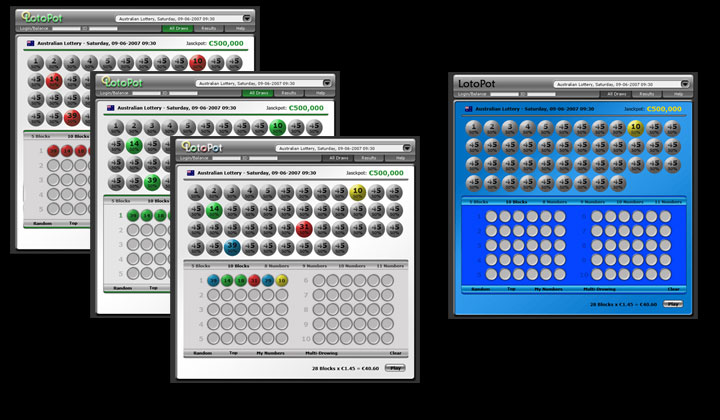Pick ball 4 in the blue window
This screenshot has height=420, width=720.
pyautogui.click(x=528, y=128)
